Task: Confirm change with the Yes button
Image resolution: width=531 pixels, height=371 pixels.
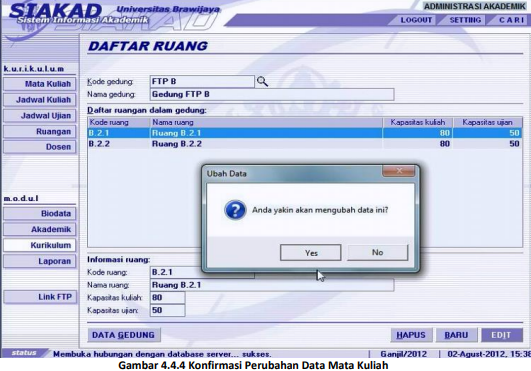Action: tap(311, 253)
